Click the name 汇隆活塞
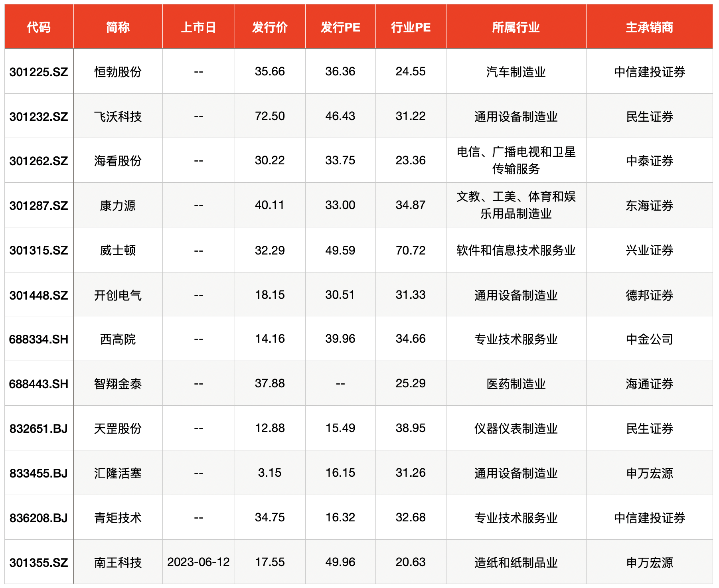 tap(118, 473)
